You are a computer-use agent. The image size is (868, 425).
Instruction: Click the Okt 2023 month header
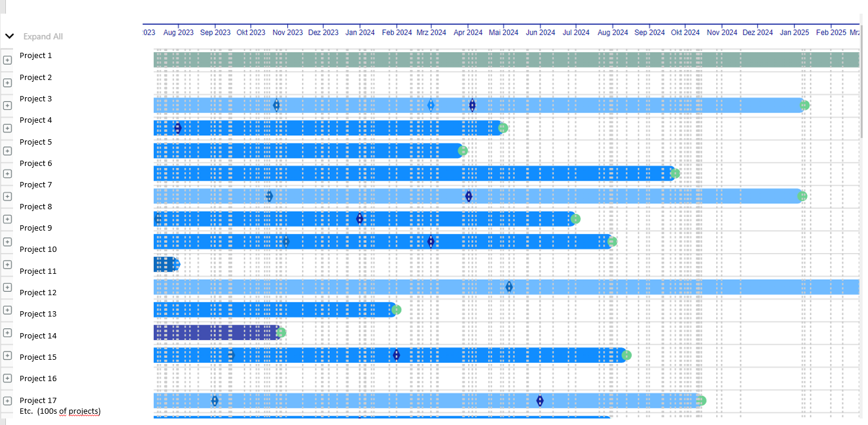[x=251, y=33]
